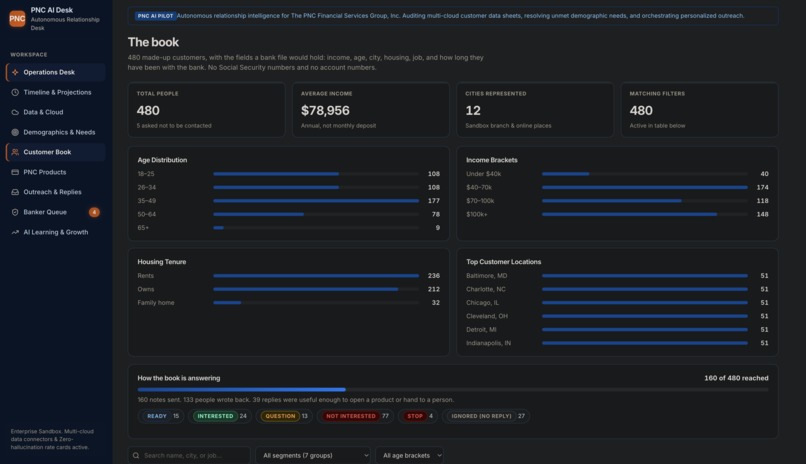The image size is (806, 464).
Task: Click the AI Learning & Growth trend icon
Action: pyautogui.click(x=15, y=232)
